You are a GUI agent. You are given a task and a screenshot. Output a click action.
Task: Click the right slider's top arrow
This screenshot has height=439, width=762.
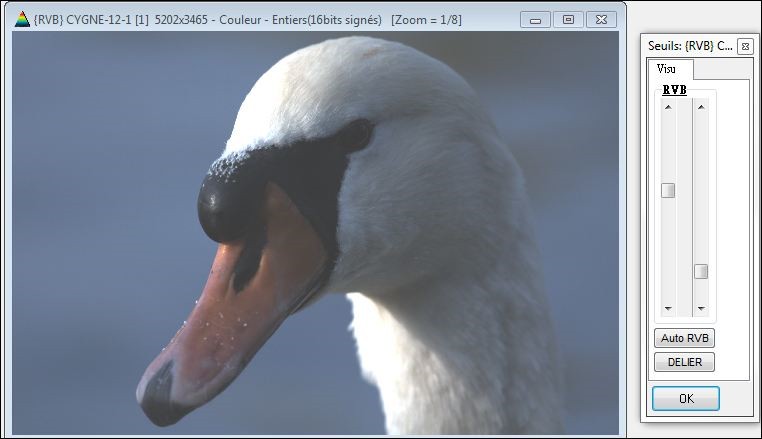(701, 106)
